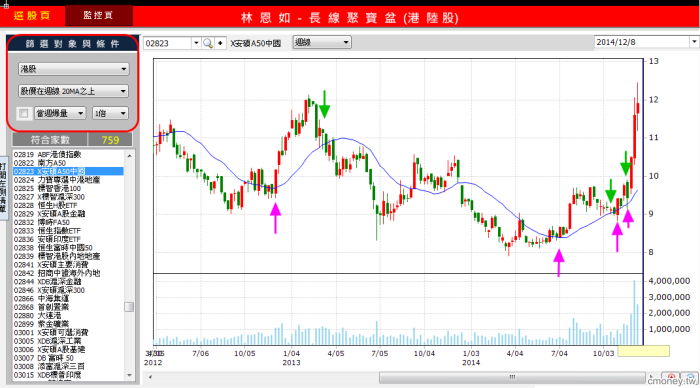Switch to the 監控頁 tab

[x=99, y=16]
